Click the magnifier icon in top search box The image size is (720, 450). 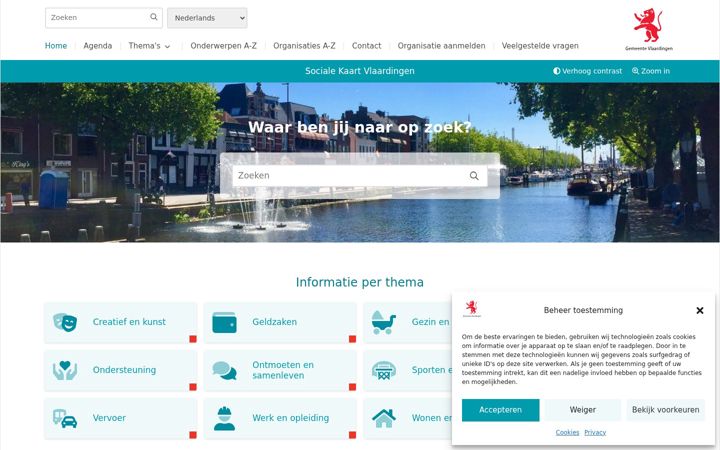[x=154, y=17]
